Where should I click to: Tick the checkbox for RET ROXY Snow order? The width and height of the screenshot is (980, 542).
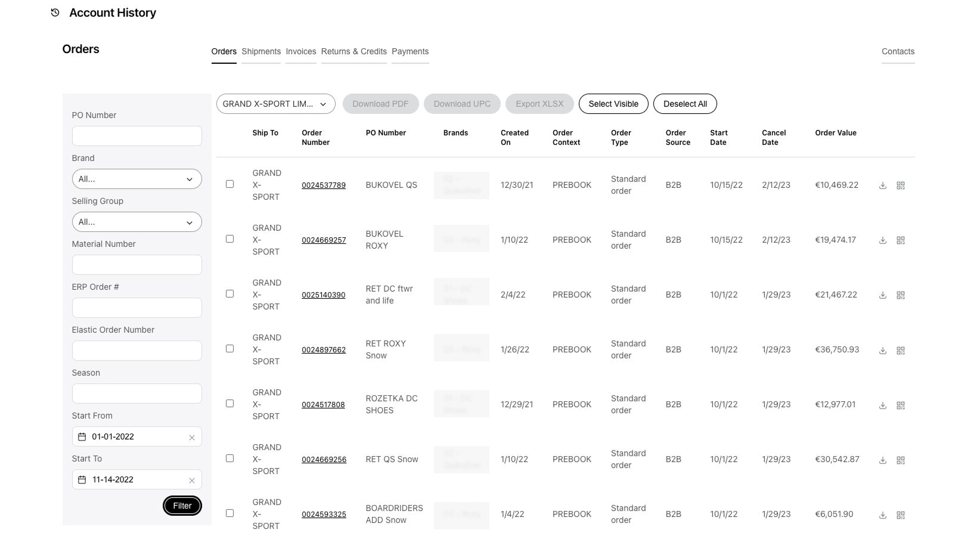pos(230,349)
